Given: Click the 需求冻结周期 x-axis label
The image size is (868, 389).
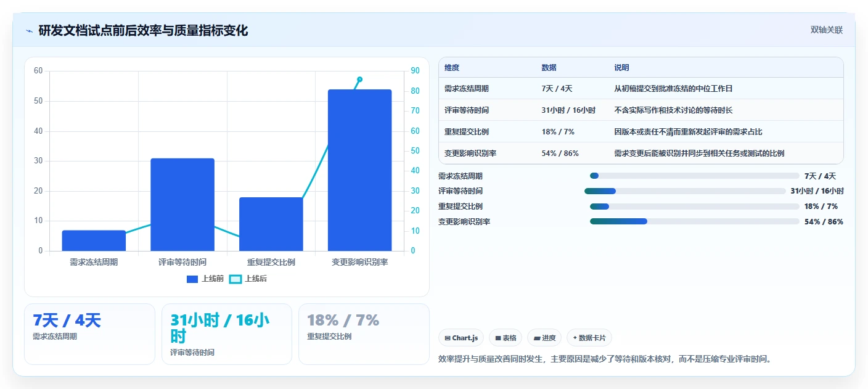Looking at the screenshot, I should (94, 262).
